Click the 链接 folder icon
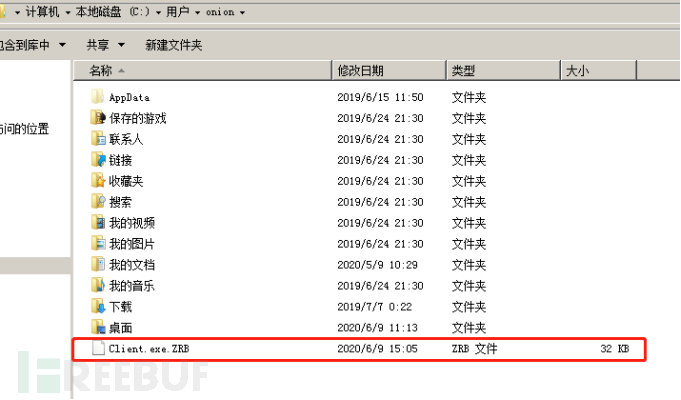 coord(98,160)
